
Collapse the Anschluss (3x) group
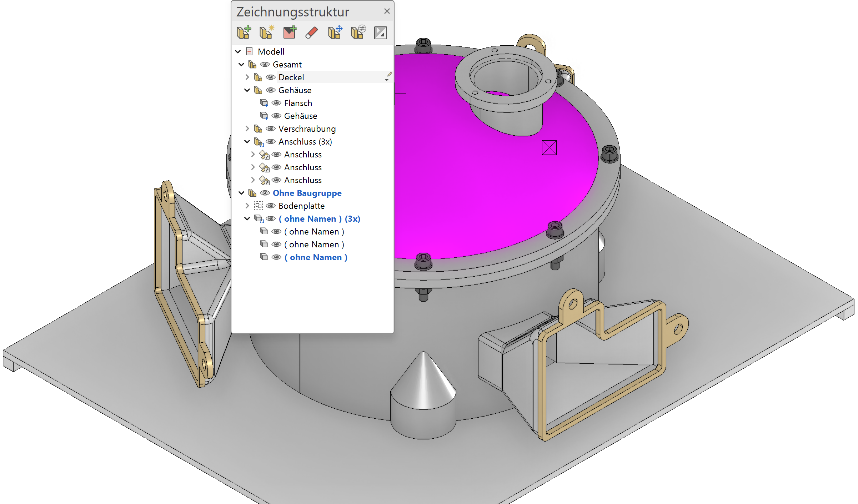247,142
